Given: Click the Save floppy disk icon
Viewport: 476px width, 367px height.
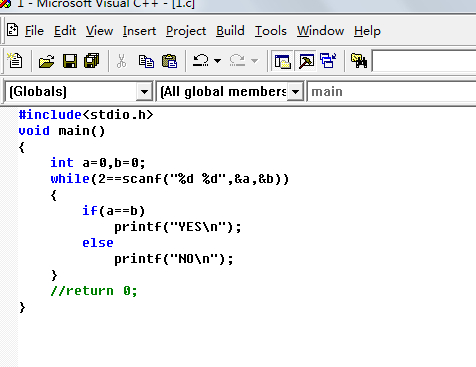Looking at the screenshot, I should [70, 61].
